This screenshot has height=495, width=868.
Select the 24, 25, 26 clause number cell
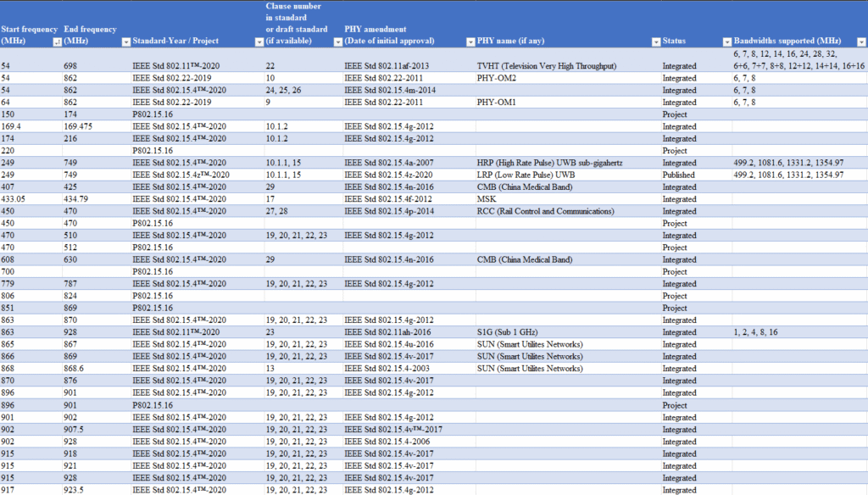click(x=283, y=90)
